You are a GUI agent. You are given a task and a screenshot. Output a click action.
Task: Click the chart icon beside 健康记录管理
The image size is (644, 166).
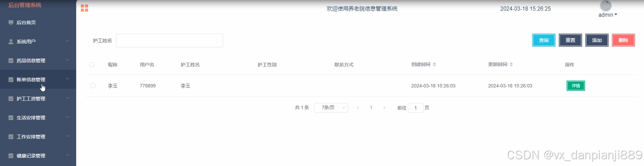(11, 155)
